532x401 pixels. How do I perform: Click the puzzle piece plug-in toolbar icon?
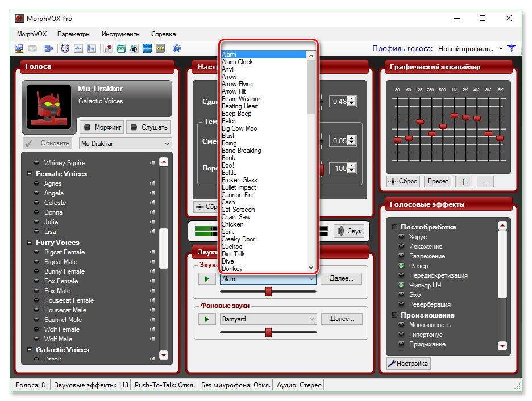pyautogui.click(x=49, y=49)
